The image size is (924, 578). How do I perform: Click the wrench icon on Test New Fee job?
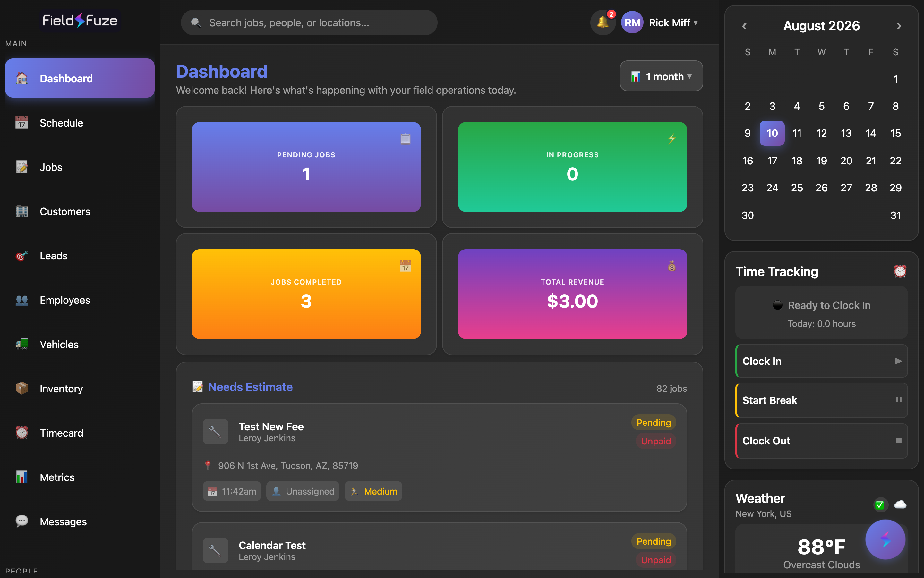pyautogui.click(x=215, y=432)
